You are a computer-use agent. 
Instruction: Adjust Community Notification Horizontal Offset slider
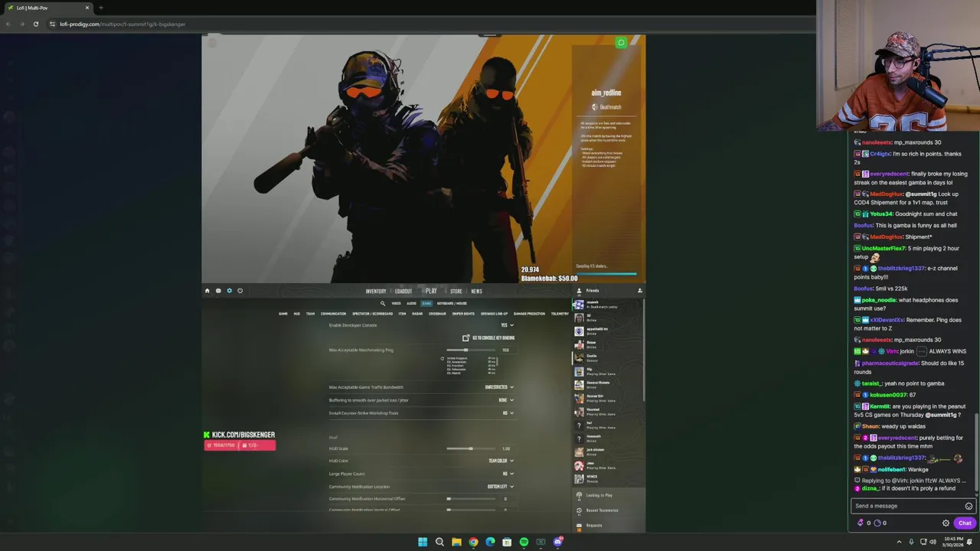tap(471, 499)
